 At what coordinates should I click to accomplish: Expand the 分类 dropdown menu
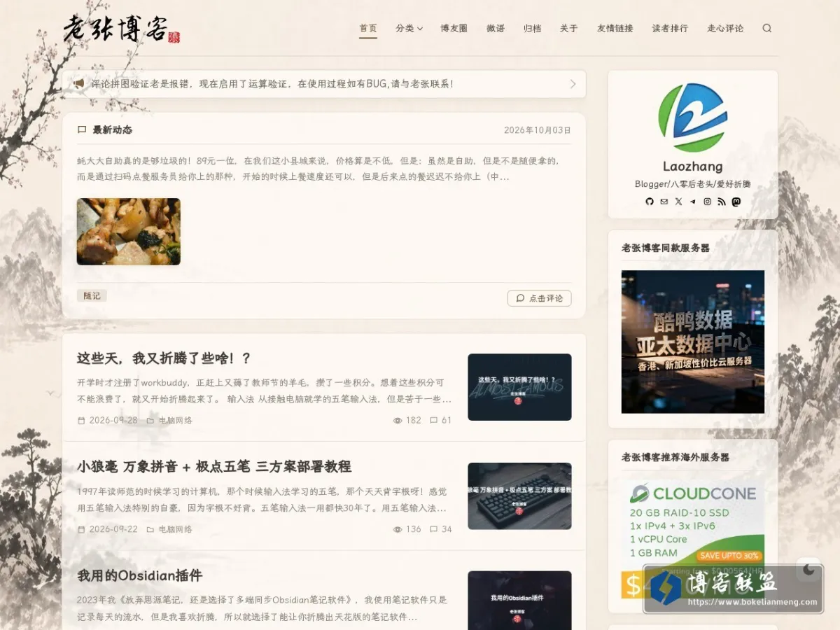click(409, 29)
